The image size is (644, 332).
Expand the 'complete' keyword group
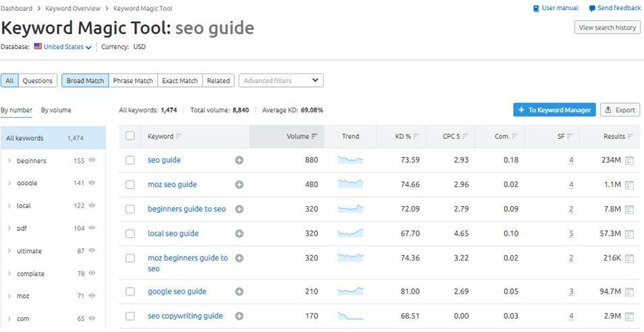tap(9, 273)
